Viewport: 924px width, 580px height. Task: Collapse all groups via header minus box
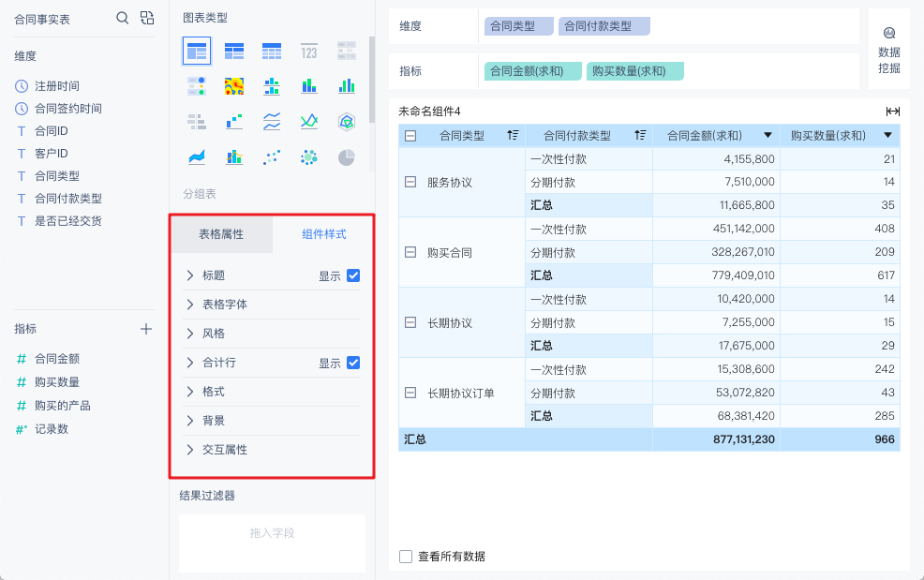[x=410, y=136]
